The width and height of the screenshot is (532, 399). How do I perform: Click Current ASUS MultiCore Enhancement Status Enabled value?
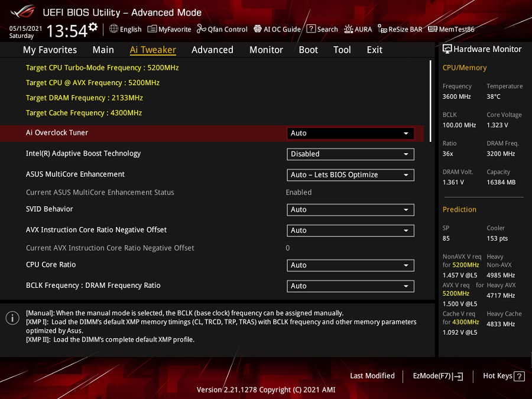click(299, 192)
